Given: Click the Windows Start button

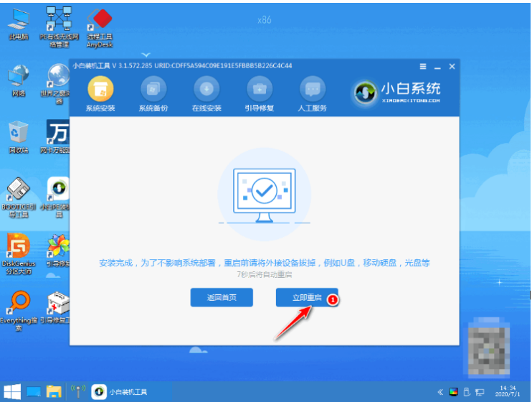Looking at the screenshot, I should pyautogui.click(x=12, y=392).
